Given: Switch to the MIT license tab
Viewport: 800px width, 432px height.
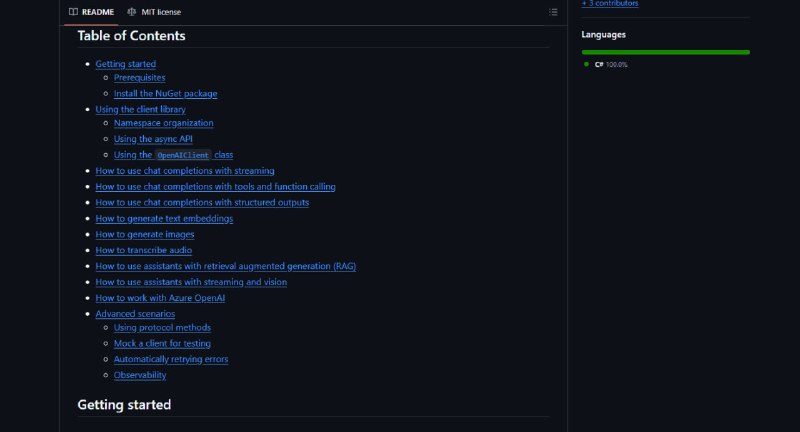Looking at the screenshot, I should click(x=154, y=12).
